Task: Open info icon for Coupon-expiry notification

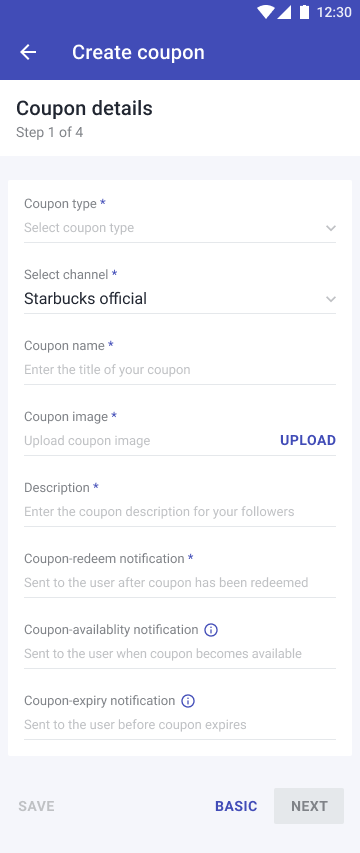Action: 188,701
